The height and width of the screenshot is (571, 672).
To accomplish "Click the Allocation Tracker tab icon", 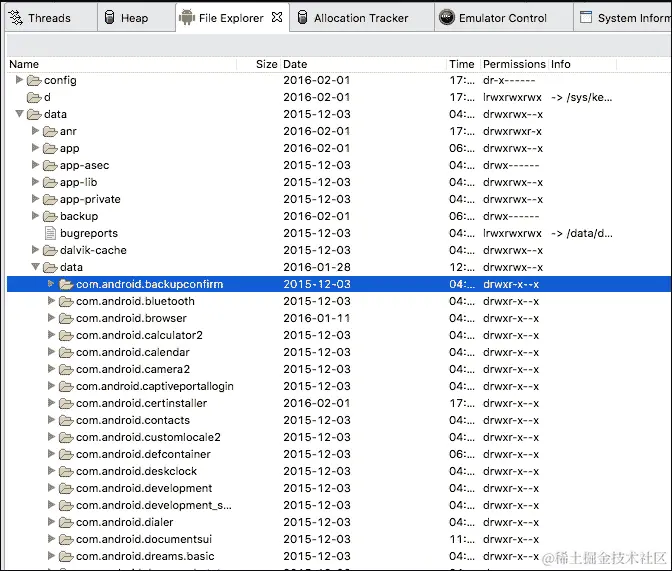I will pyautogui.click(x=303, y=18).
